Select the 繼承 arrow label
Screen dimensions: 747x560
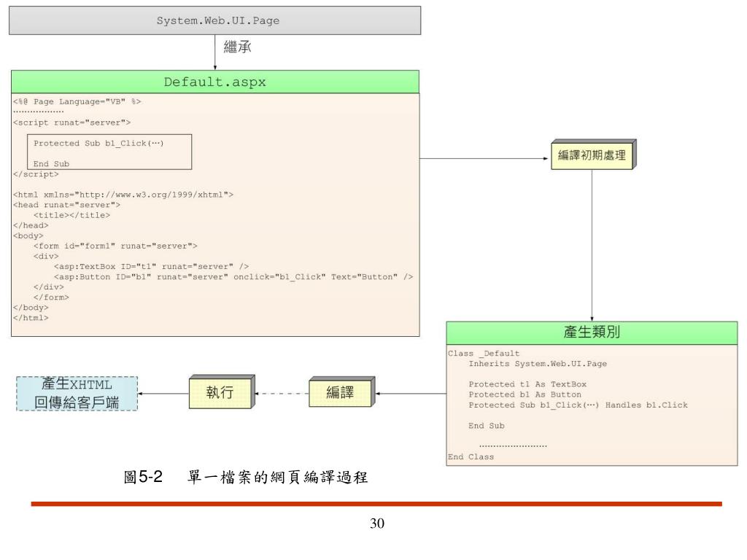[237, 47]
